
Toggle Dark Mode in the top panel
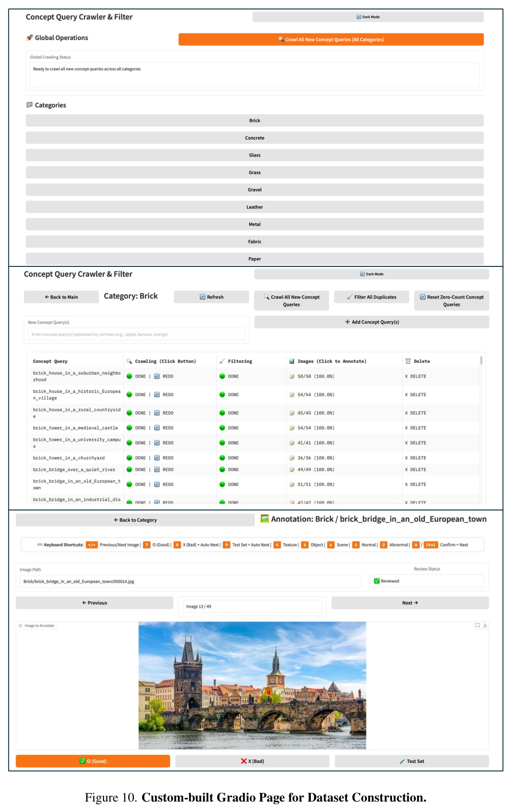(368, 17)
